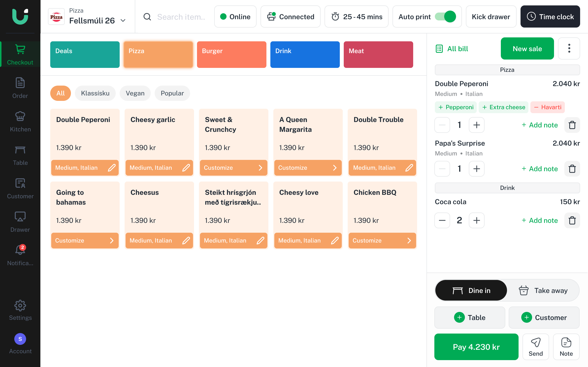The image size is (588, 367).
Task: Filter pizzas by Vegan
Action: pos(135,93)
